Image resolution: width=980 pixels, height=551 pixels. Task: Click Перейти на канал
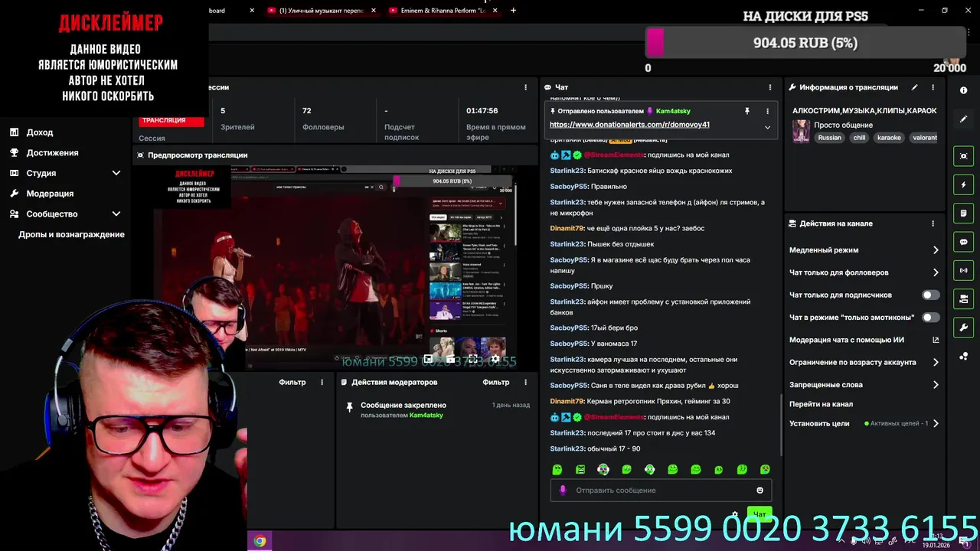821,404
